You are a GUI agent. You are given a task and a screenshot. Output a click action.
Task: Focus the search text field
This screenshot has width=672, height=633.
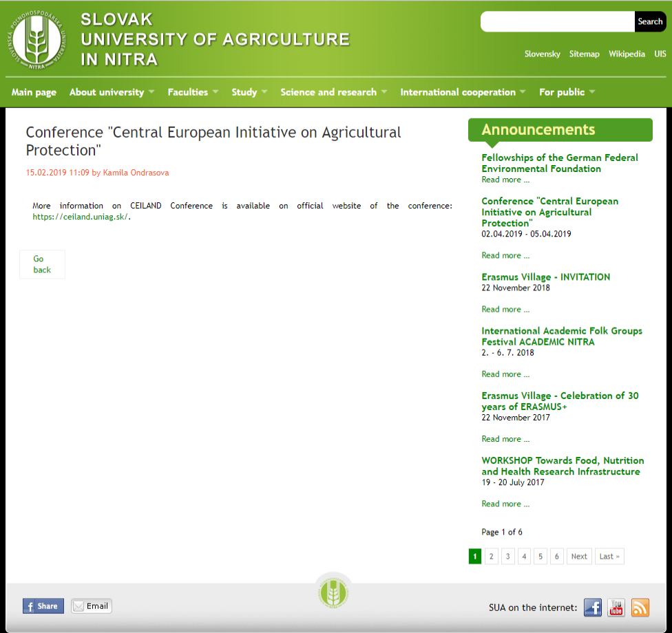pyautogui.click(x=558, y=21)
